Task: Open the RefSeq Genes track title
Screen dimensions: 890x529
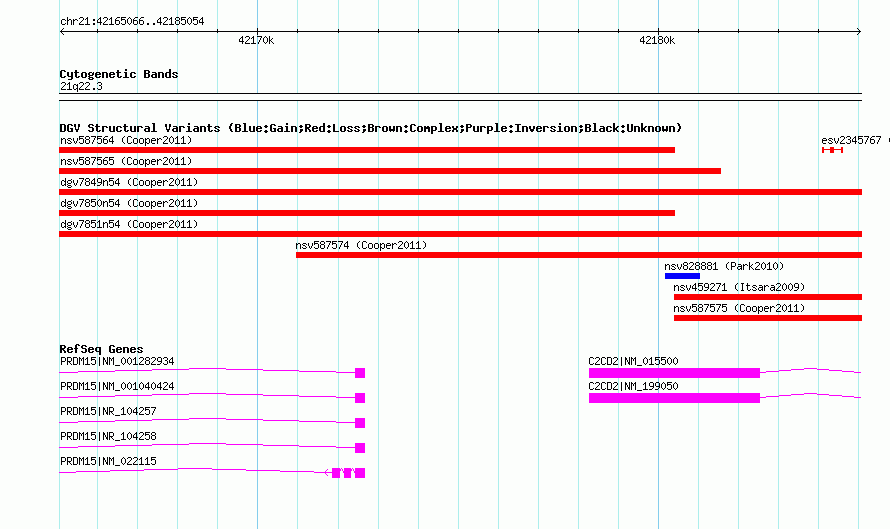Action: (x=101, y=349)
